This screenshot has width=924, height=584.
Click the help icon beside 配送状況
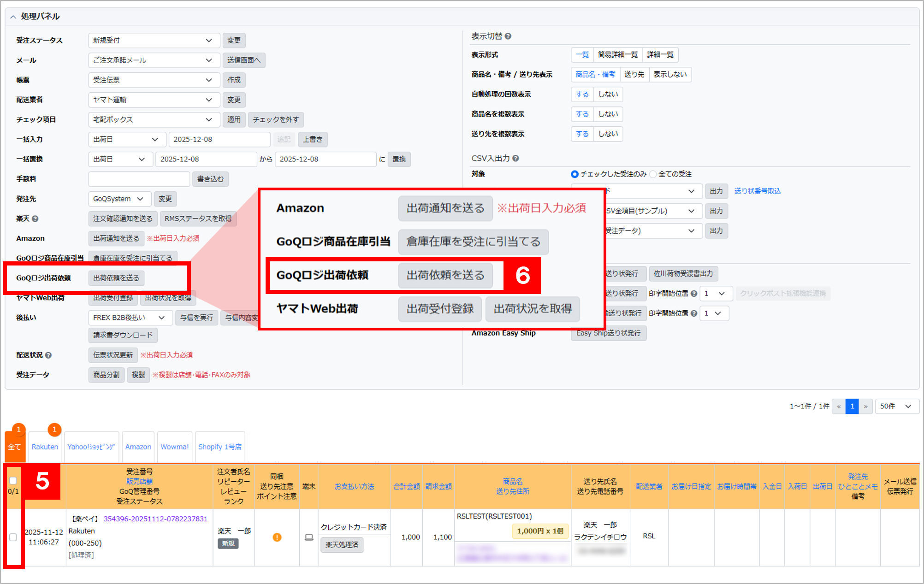pyautogui.click(x=48, y=355)
